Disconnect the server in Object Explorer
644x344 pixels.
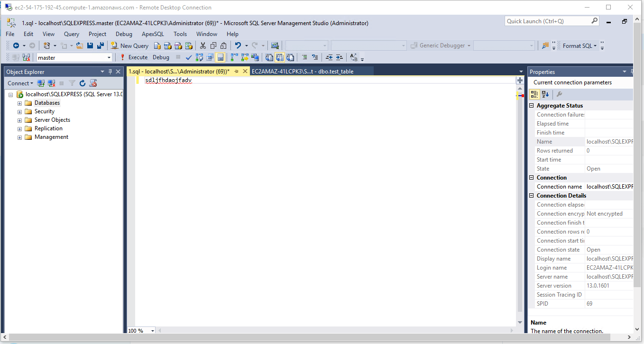click(x=51, y=83)
